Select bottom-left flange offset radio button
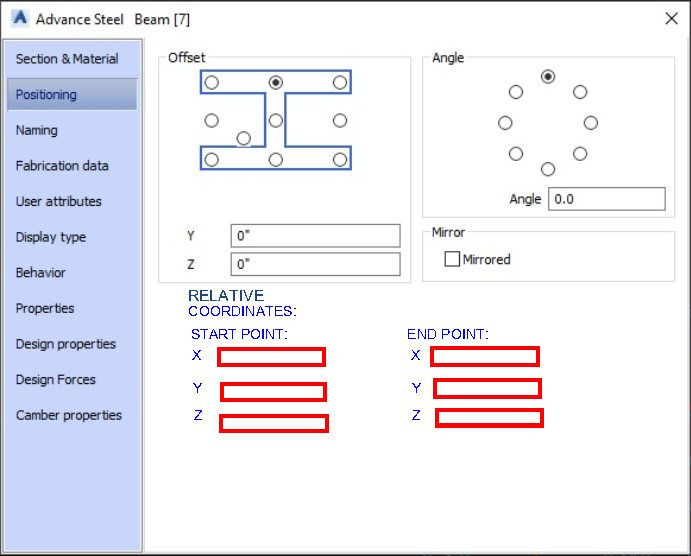 click(x=212, y=159)
